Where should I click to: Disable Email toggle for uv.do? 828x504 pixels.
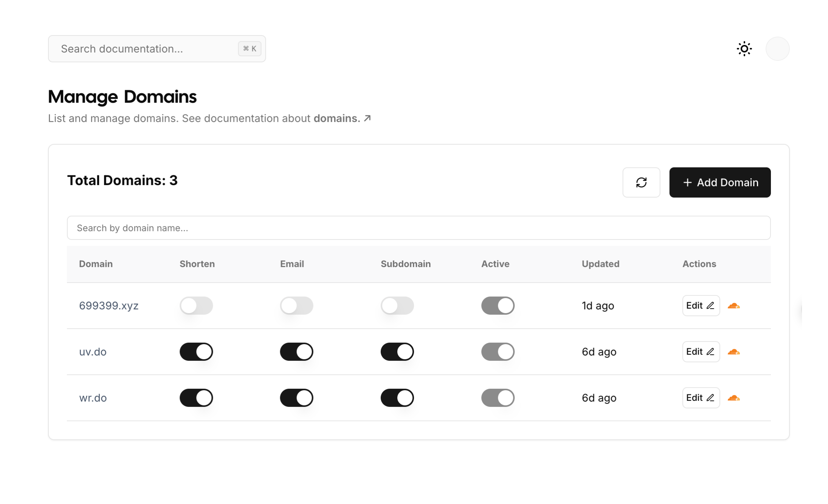point(297,352)
